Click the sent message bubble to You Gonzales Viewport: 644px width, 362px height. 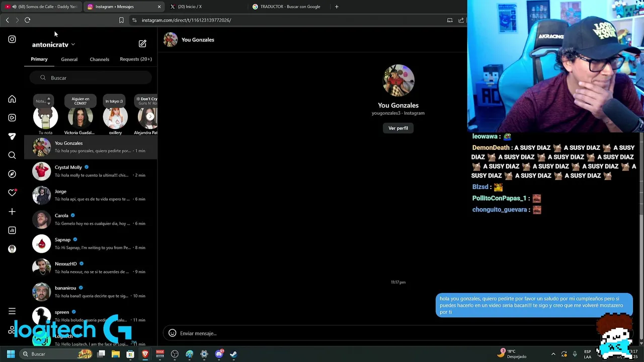coord(534,305)
